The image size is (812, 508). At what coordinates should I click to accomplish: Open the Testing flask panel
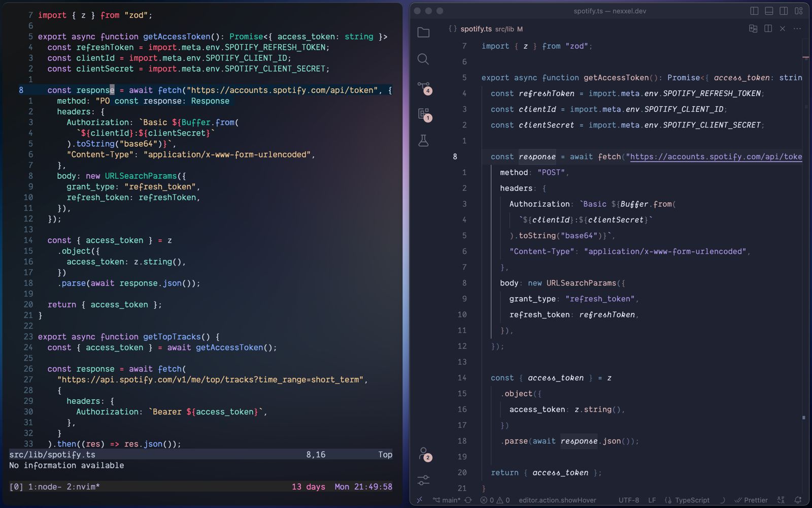[x=423, y=141]
